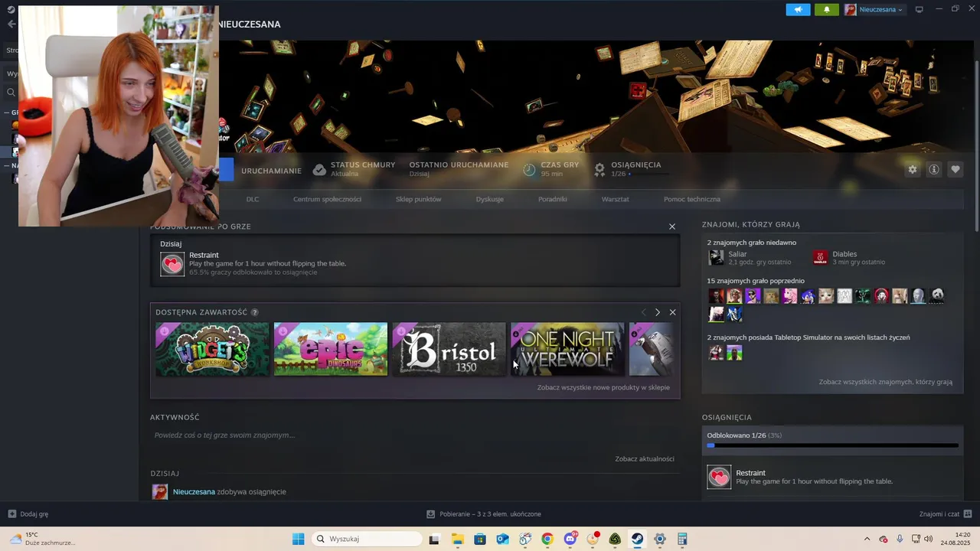
Task: Click the Wyszukaj taskbar search box
Action: pos(367,539)
